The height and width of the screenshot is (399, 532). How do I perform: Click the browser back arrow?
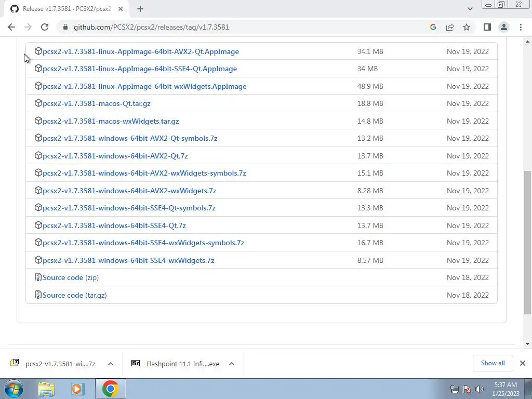pyautogui.click(x=11, y=27)
